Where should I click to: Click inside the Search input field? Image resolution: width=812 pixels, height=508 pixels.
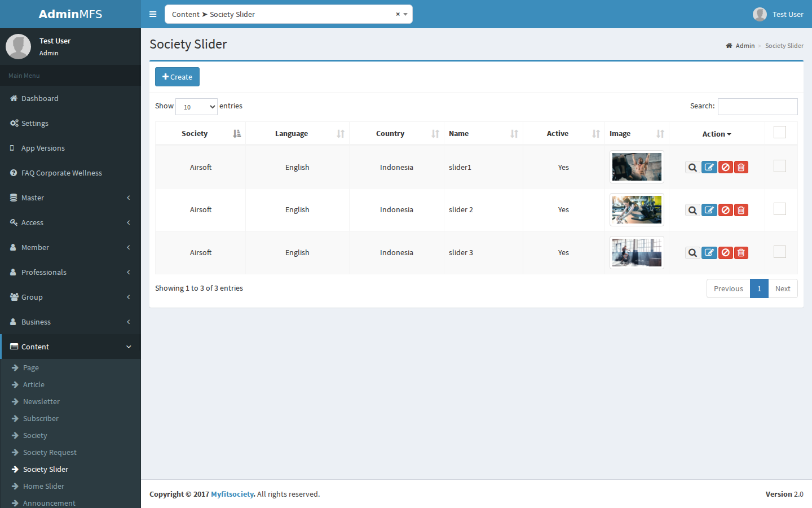click(x=757, y=107)
